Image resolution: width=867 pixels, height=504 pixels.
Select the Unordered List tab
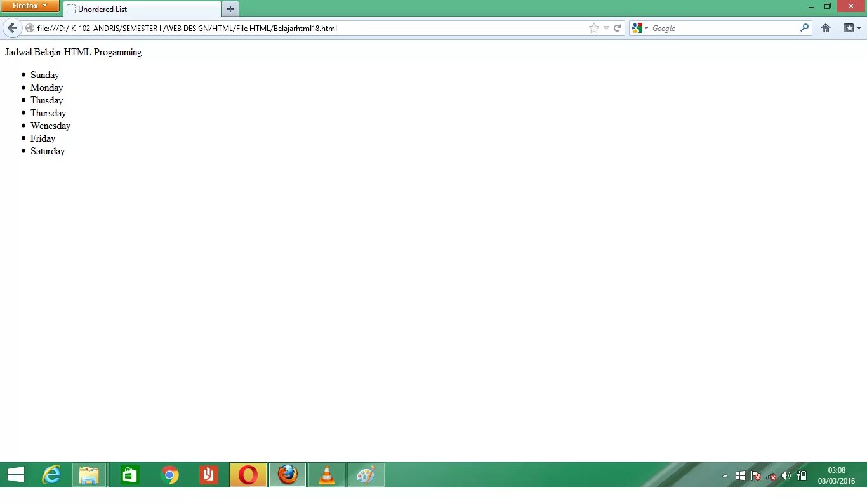(142, 9)
